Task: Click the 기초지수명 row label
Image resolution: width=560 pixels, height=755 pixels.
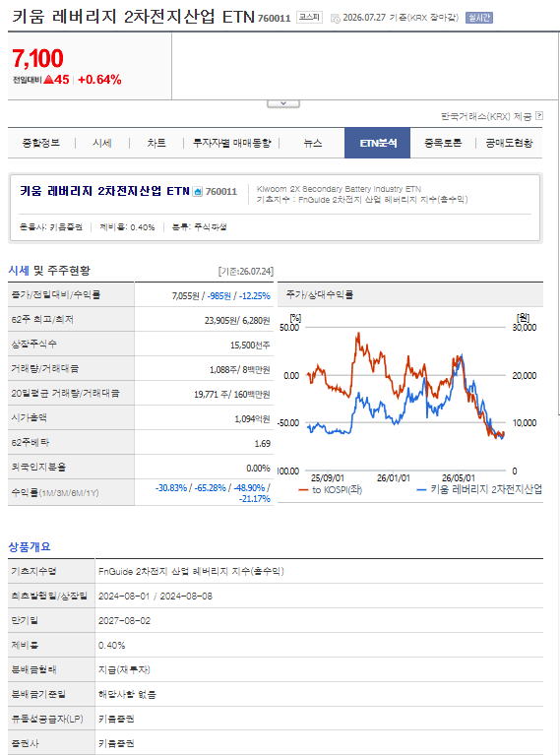Action: 33,571
